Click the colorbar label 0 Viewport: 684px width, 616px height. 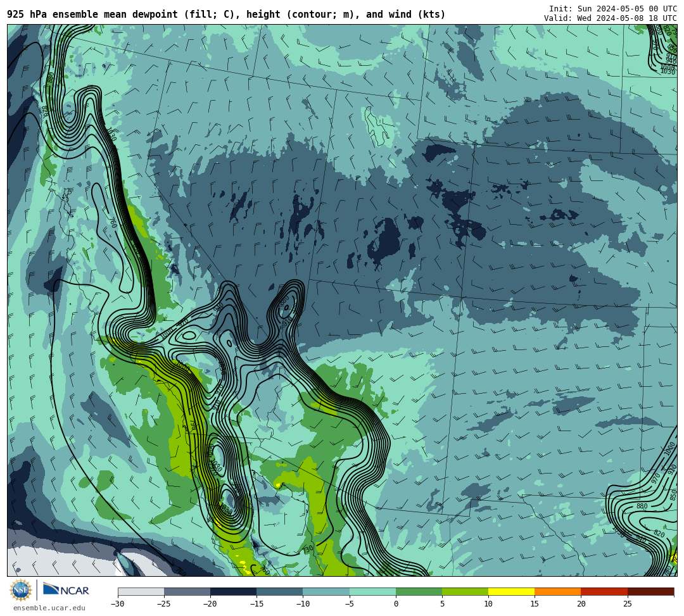396,604
